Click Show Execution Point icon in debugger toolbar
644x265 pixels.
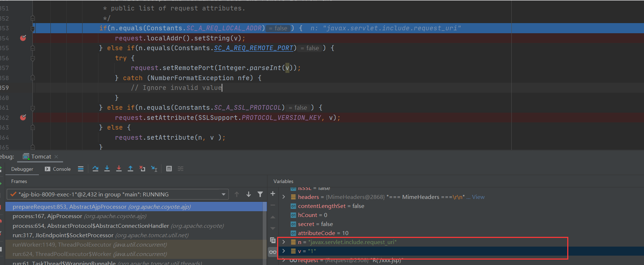coord(81,169)
